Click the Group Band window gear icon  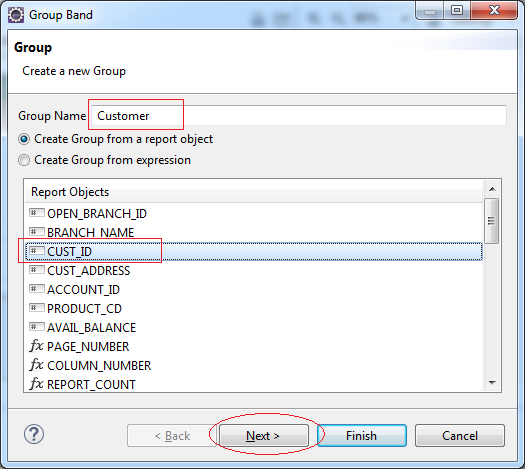[16, 15]
